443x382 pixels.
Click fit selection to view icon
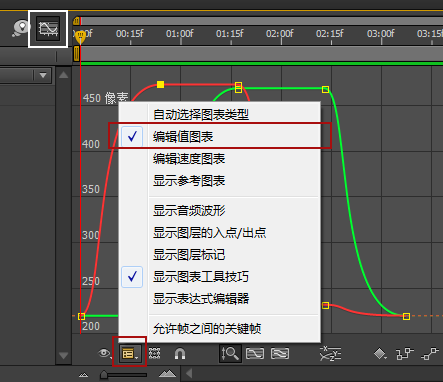[255, 353]
